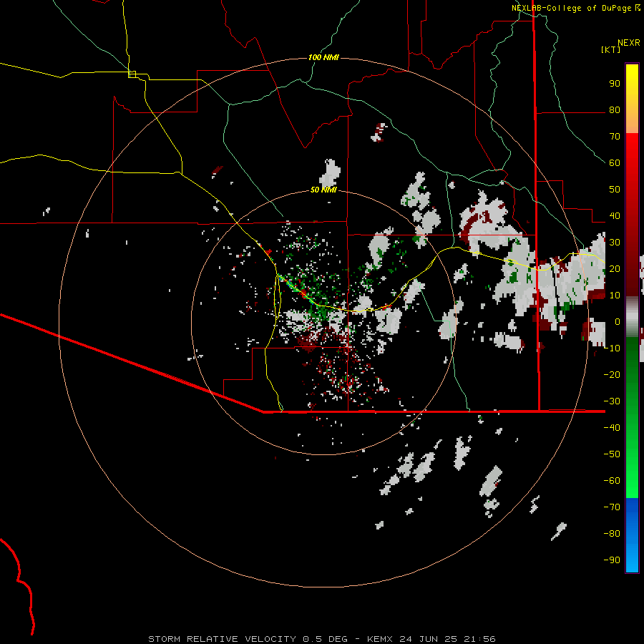Click the dark green color bar segment near -20
Screen dimensions: 644x644
(632, 370)
